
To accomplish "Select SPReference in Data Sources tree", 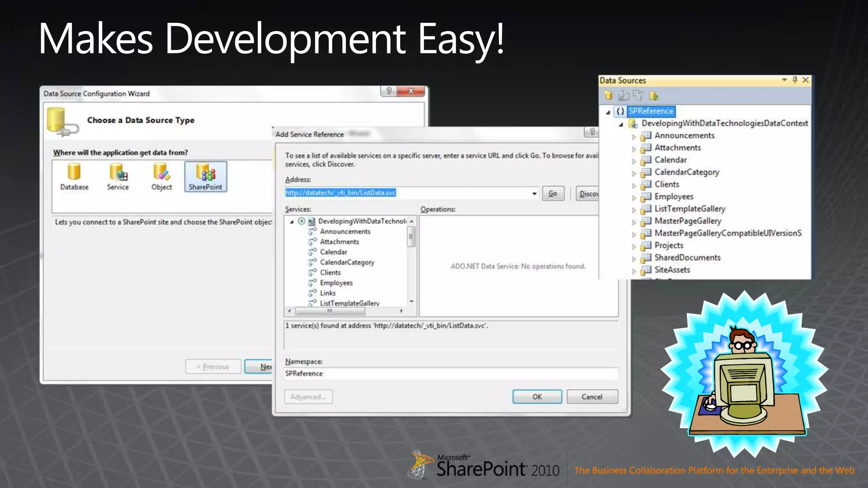I will (651, 111).
